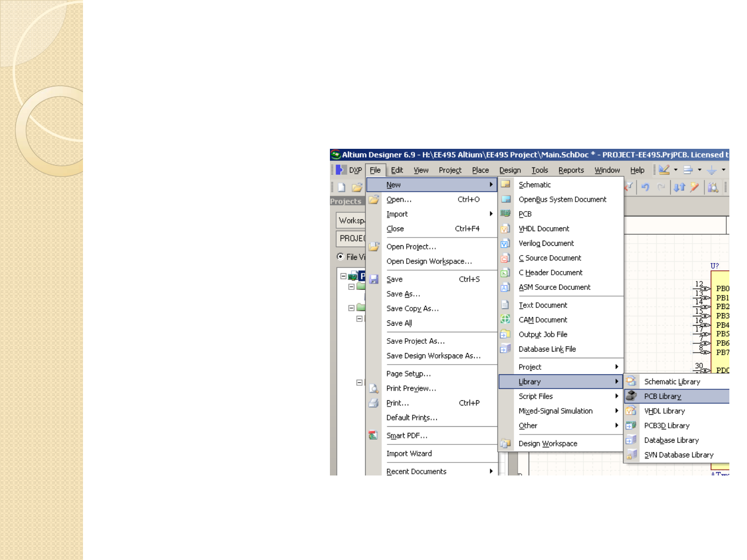Select Save Project As...
747x560 pixels.
click(x=432, y=341)
